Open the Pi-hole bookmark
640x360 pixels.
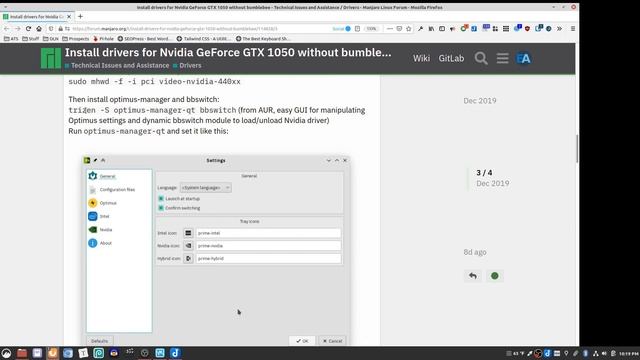click(x=103, y=39)
